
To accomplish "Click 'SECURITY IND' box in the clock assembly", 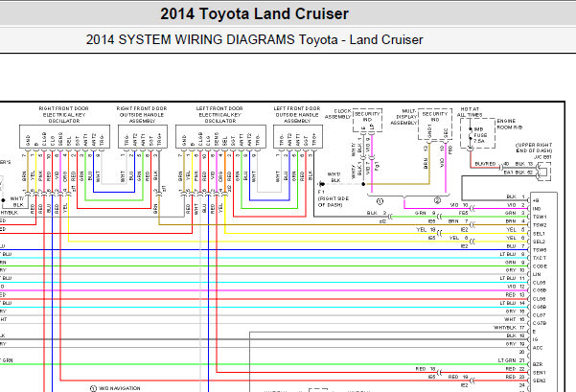I will [x=367, y=120].
